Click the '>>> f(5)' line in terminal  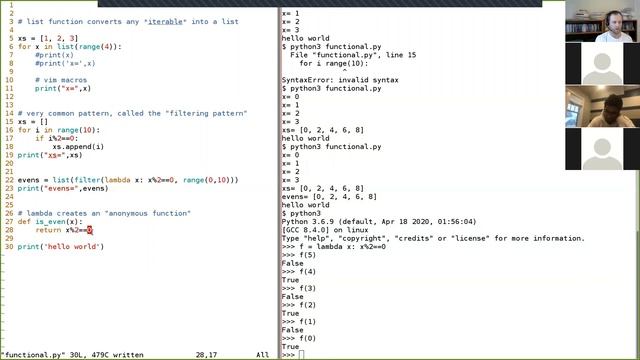tap(299, 255)
